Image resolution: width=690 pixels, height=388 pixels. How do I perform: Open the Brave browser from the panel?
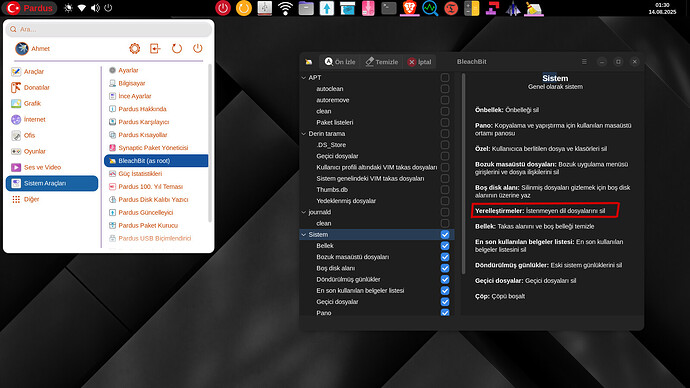click(x=410, y=8)
